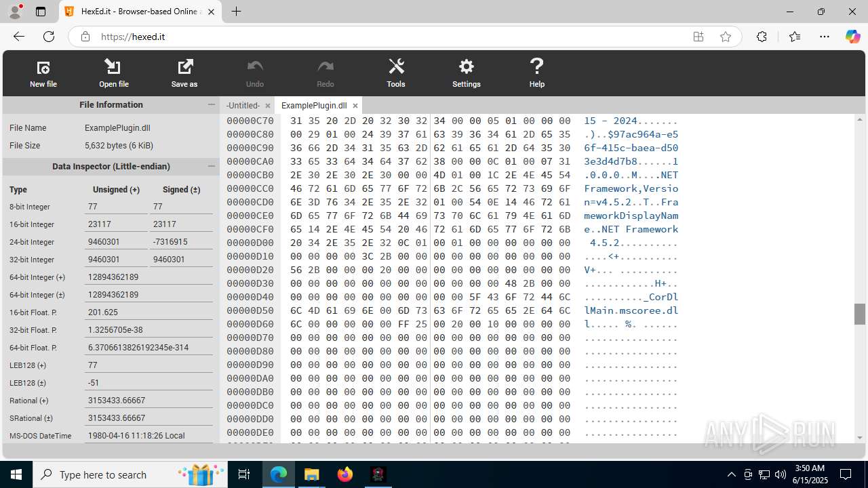Click the file name ExamplePlugin.dll in File Information
Screen dimensions: 868x488
(x=117, y=128)
